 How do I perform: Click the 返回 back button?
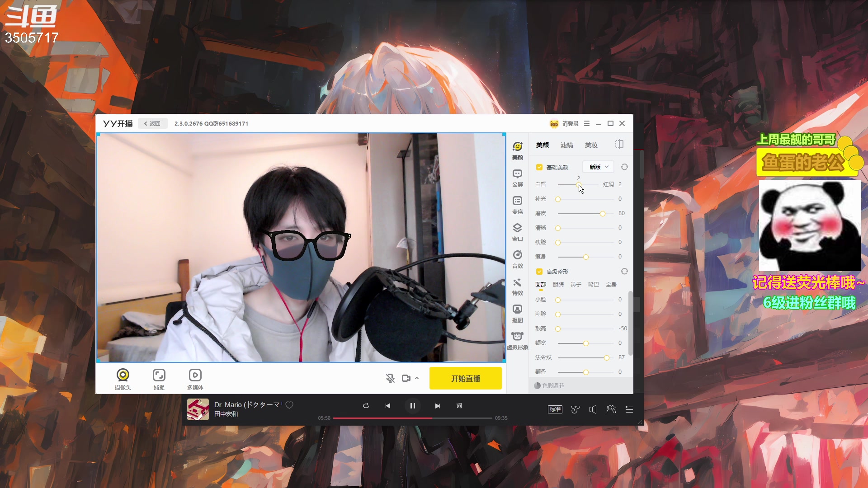tap(152, 123)
